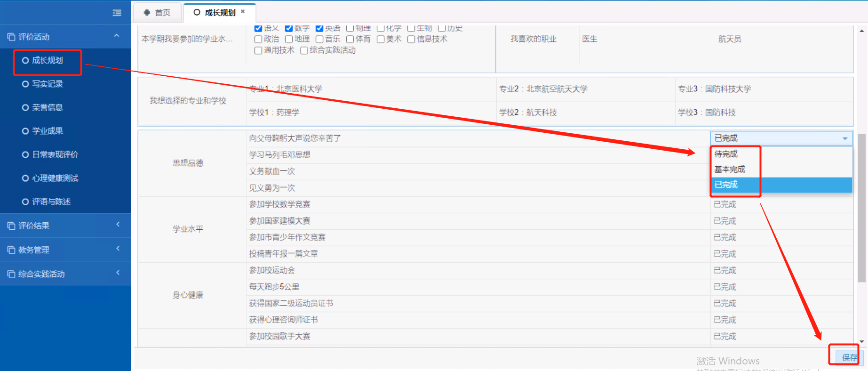
Task: Click the status combo box dropdown arrow
Action: [845, 138]
